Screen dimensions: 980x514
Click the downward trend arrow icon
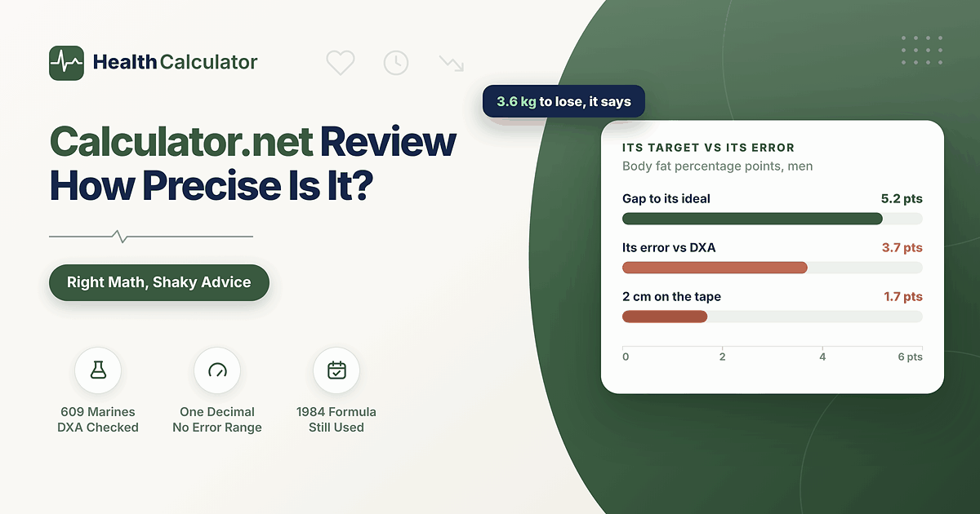[452, 63]
